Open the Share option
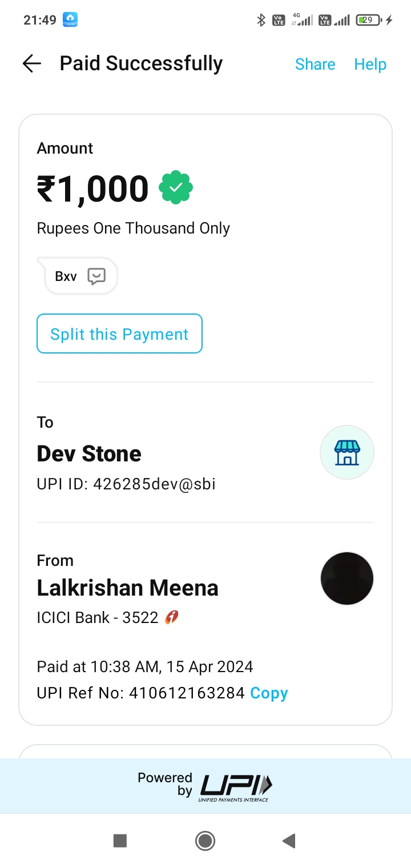 (x=315, y=64)
